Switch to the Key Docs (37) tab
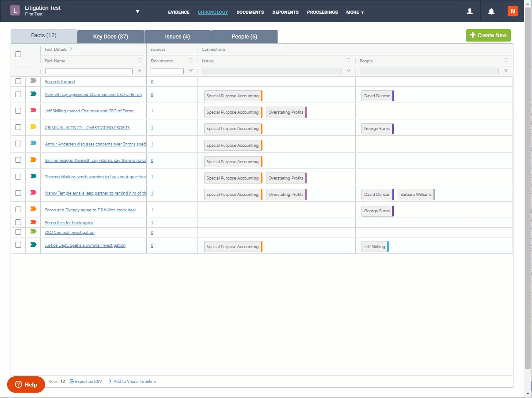The image size is (532, 398). (110, 37)
